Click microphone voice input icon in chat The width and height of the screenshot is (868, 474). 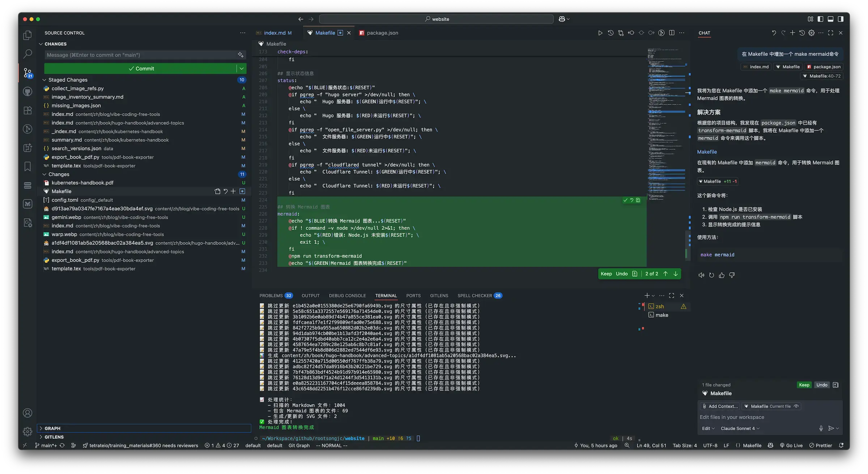[x=821, y=428]
